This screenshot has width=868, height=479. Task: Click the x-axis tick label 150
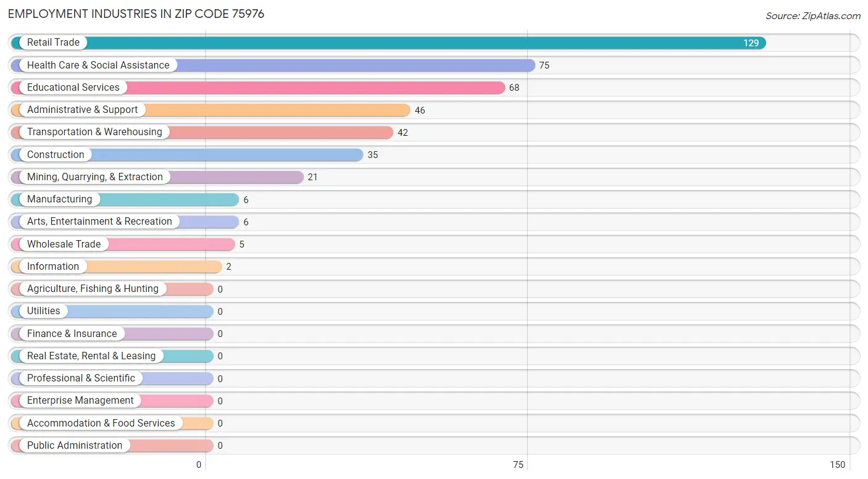(x=837, y=465)
